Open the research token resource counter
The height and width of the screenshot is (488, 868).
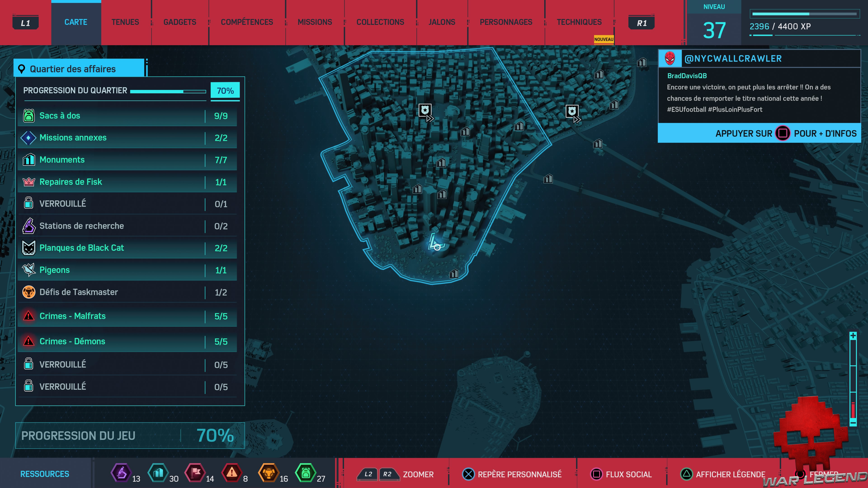click(x=121, y=473)
